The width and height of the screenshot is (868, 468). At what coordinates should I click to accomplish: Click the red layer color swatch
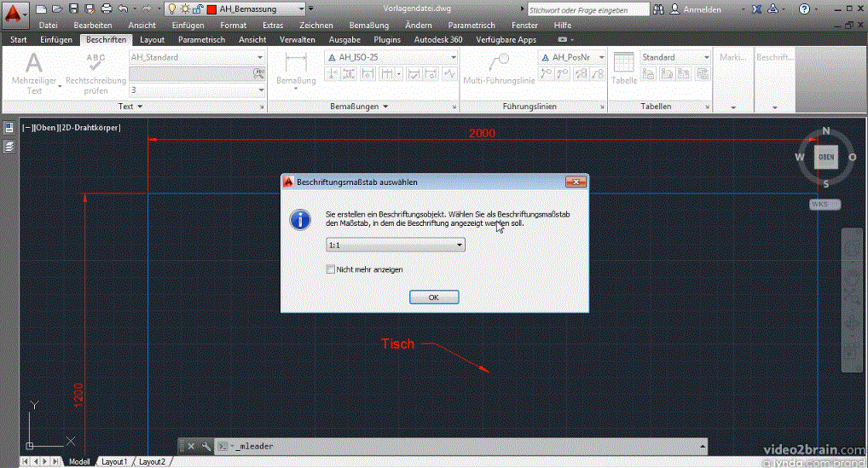click(x=211, y=9)
